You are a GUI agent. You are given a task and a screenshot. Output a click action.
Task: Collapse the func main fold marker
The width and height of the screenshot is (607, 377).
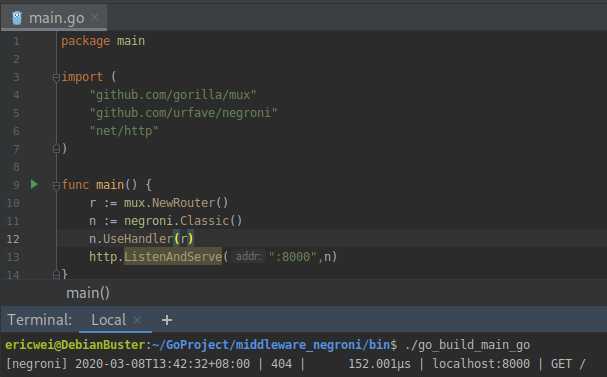point(56,185)
